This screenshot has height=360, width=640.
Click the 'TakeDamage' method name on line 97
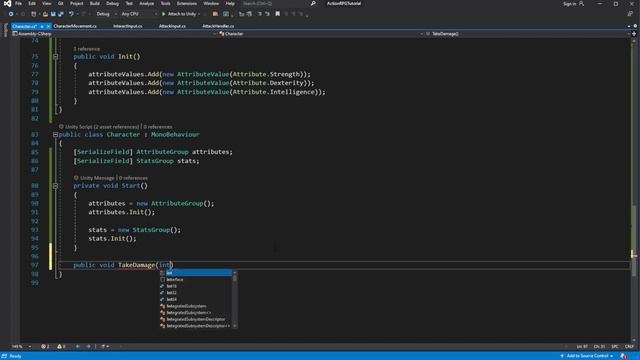pyautogui.click(x=137, y=265)
